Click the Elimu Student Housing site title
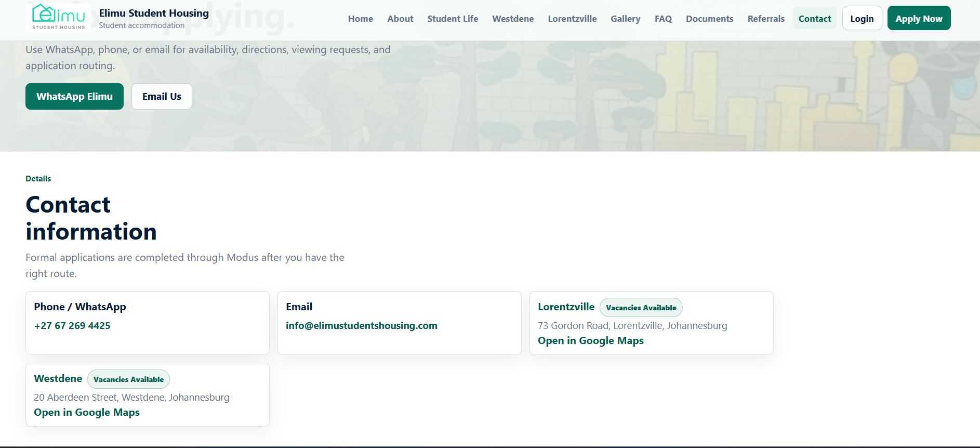 pos(154,13)
